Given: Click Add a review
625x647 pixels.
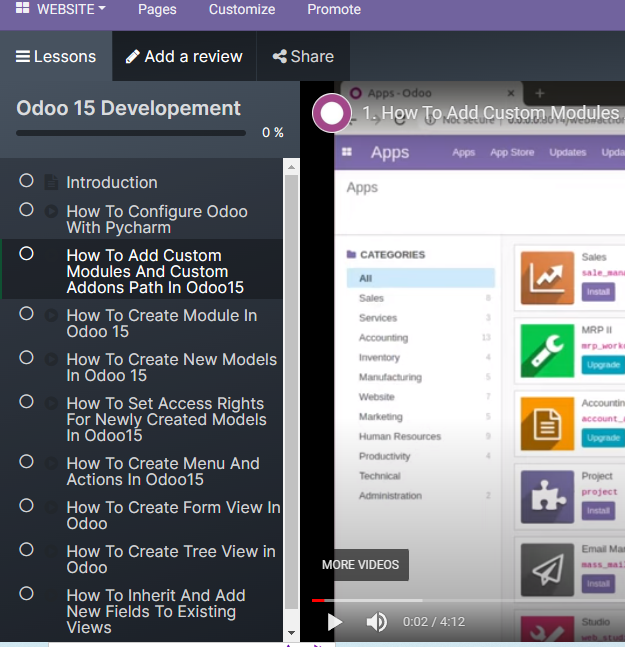Looking at the screenshot, I should [184, 57].
